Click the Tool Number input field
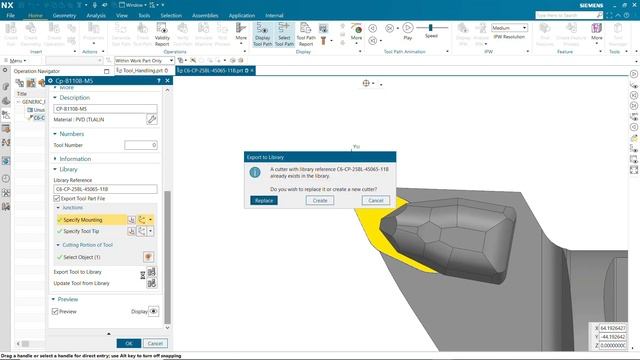Viewport: 640px width, 360px height. 141,145
